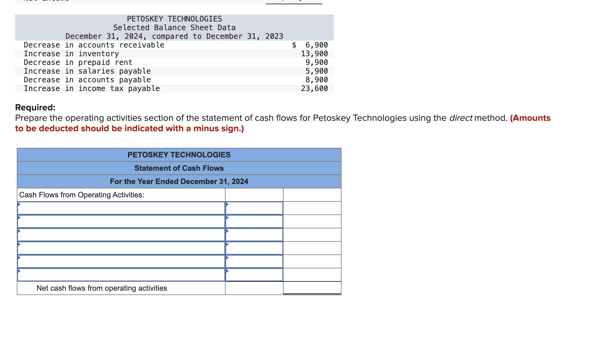Open the second row account dropdown selector
Screen dimensions: 592x364
(122, 221)
